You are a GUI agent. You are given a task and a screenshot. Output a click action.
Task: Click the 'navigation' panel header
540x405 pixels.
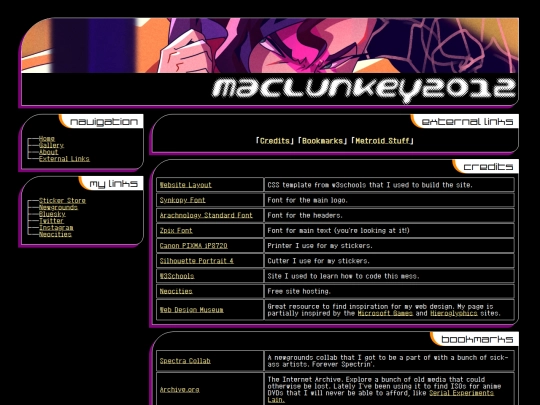point(104,122)
